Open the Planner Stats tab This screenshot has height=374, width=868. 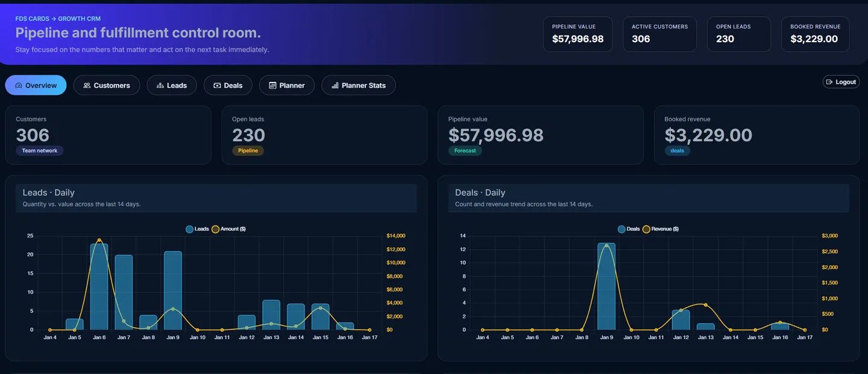tap(359, 85)
